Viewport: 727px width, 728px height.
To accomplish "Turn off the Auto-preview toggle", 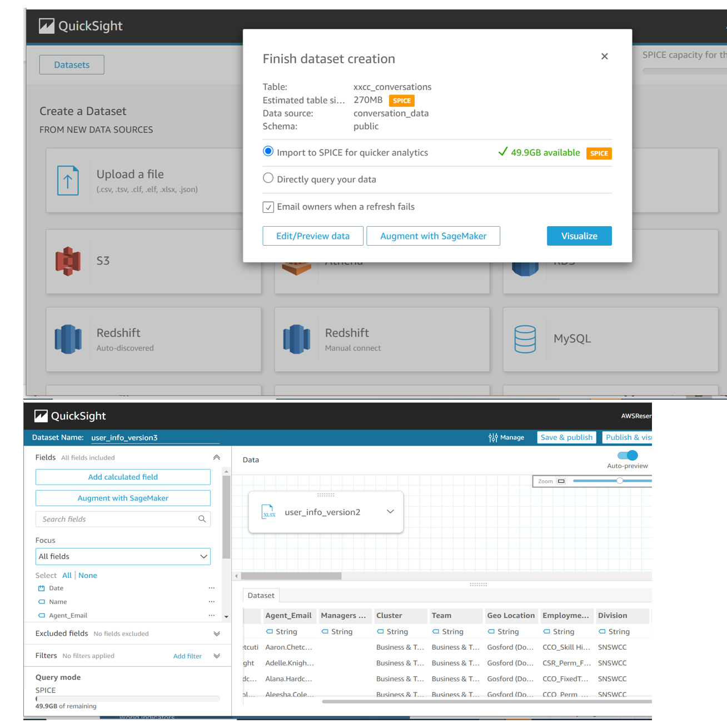I will coord(628,455).
